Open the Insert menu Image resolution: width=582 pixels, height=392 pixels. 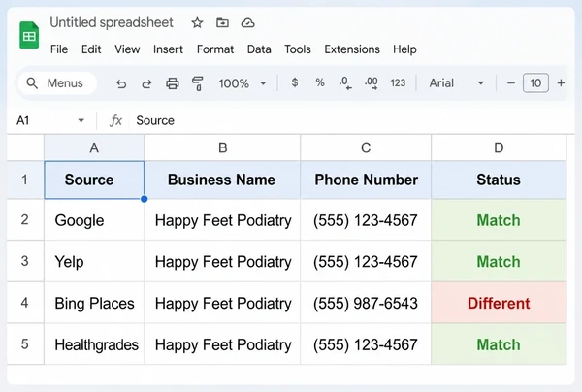168,49
